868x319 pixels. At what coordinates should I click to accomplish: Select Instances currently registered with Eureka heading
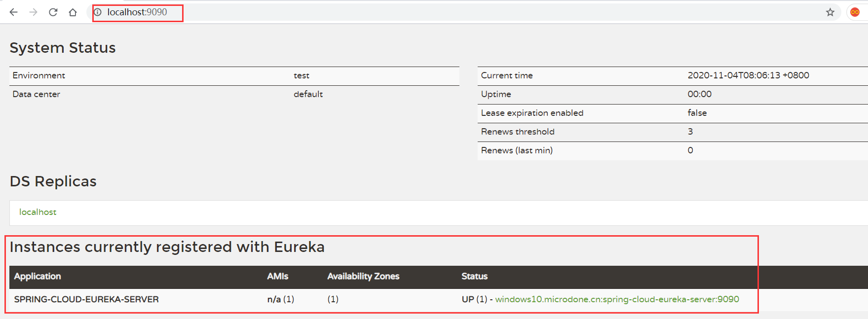click(x=167, y=247)
